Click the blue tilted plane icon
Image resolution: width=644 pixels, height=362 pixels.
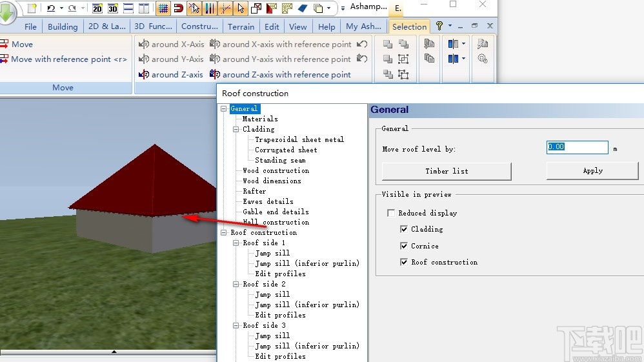(x=303, y=8)
